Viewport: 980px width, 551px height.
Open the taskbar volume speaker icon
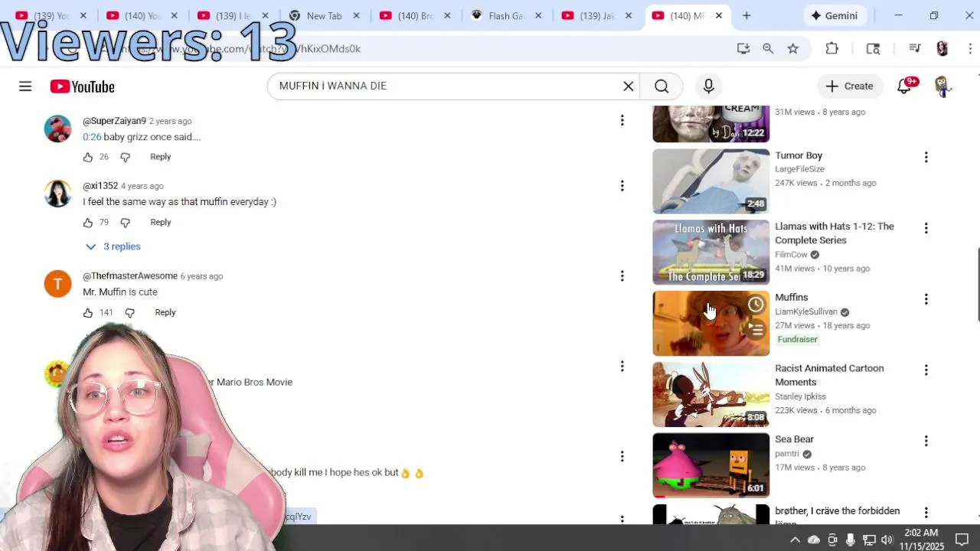pos(887,540)
